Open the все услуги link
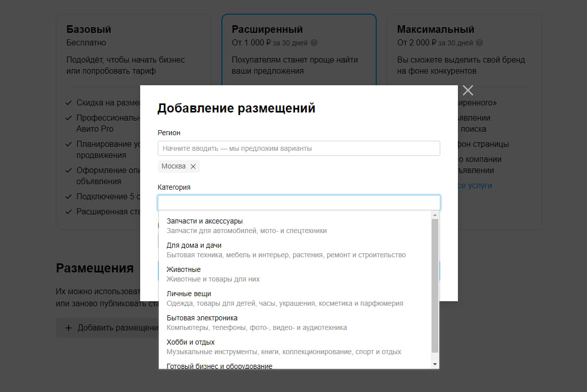 click(x=475, y=186)
